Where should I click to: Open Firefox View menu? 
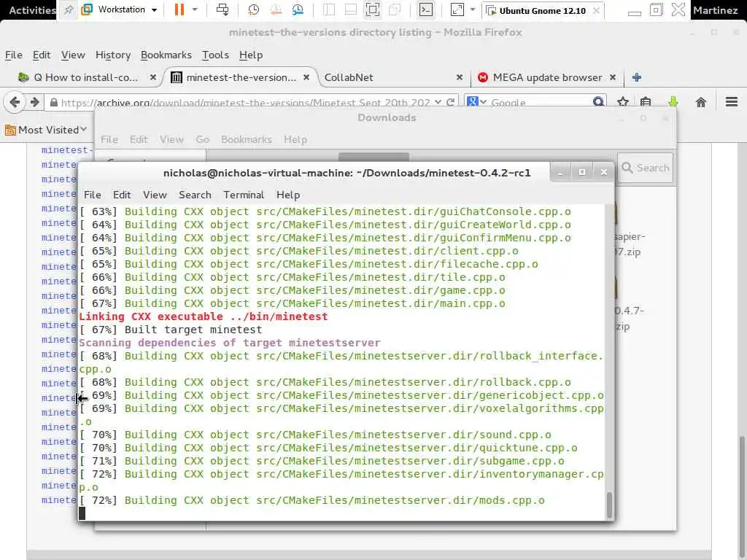[73, 55]
